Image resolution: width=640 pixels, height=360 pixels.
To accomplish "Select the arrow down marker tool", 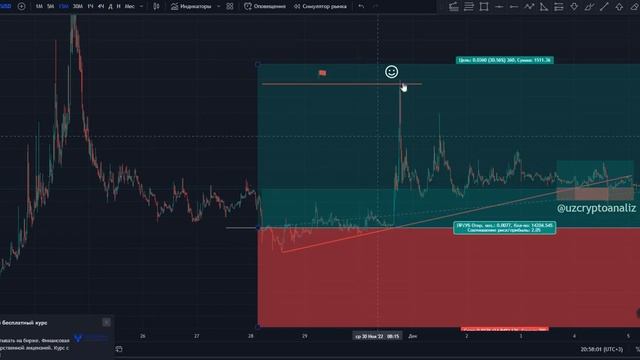I will (574, 7).
